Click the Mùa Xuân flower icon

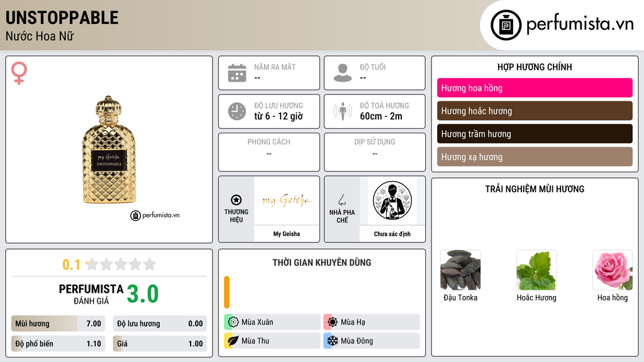(x=233, y=322)
